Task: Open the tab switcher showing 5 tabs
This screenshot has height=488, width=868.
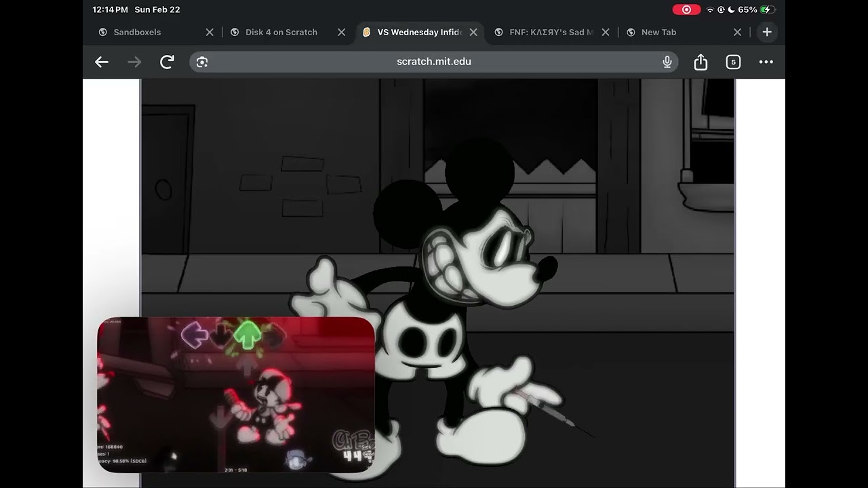Action: pyautogui.click(x=733, y=62)
